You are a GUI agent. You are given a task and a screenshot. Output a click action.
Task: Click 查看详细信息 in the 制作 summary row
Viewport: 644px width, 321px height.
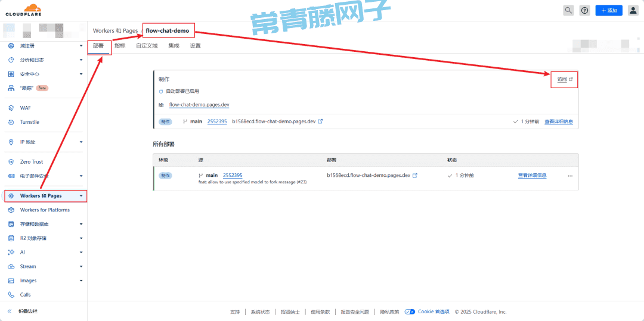click(x=559, y=121)
